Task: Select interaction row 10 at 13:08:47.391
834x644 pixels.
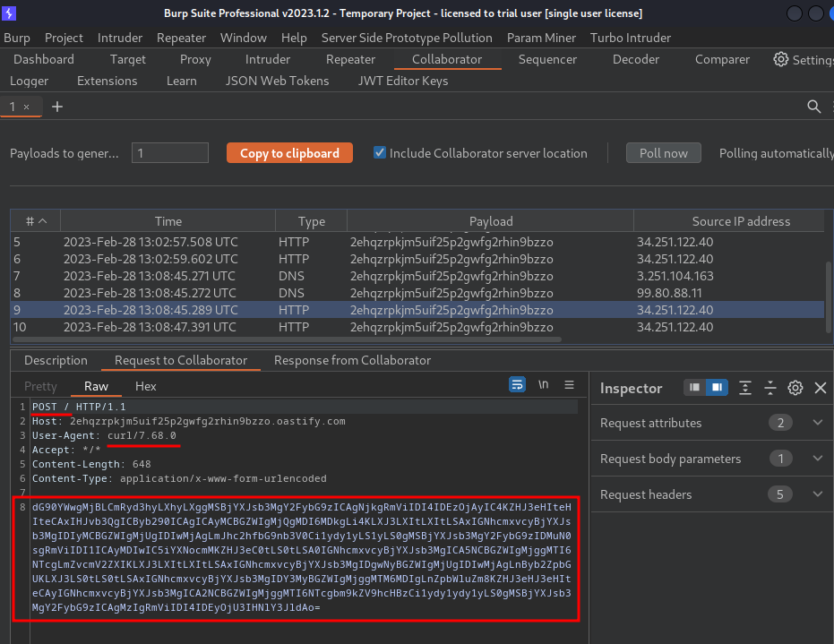Action: tap(417, 327)
